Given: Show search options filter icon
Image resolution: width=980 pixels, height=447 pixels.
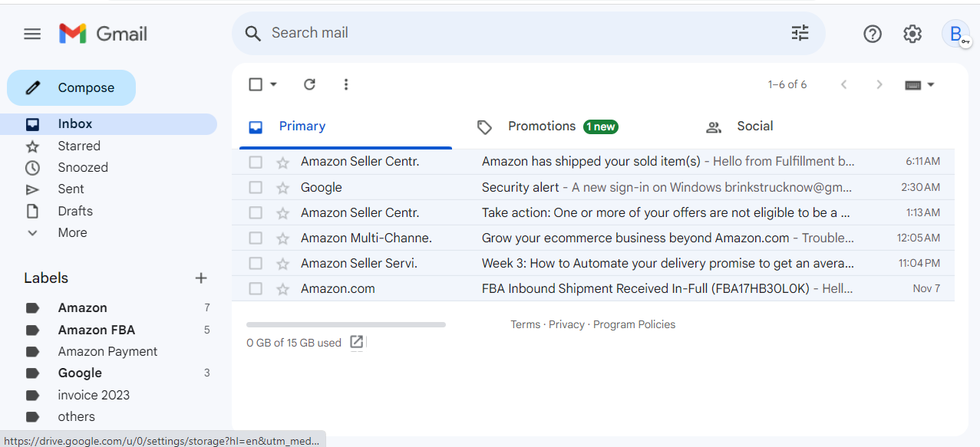Looking at the screenshot, I should click(x=800, y=33).
